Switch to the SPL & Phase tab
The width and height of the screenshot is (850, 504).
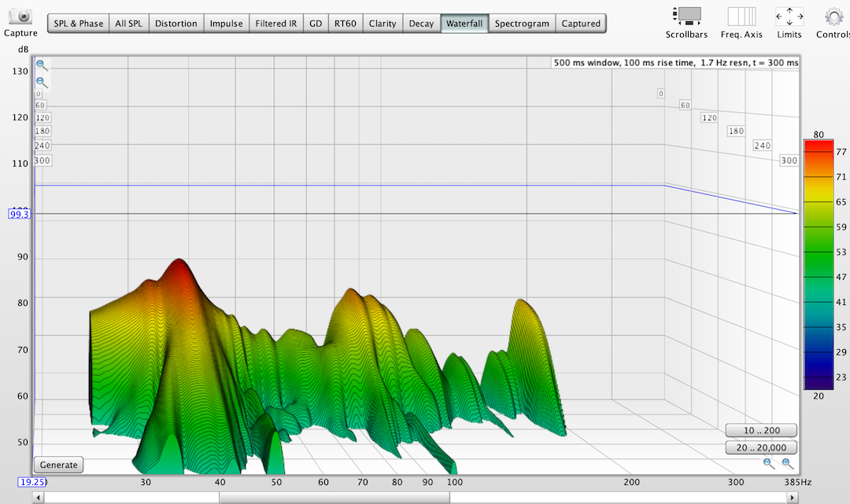pyautogui.click(x=78, y=24)
